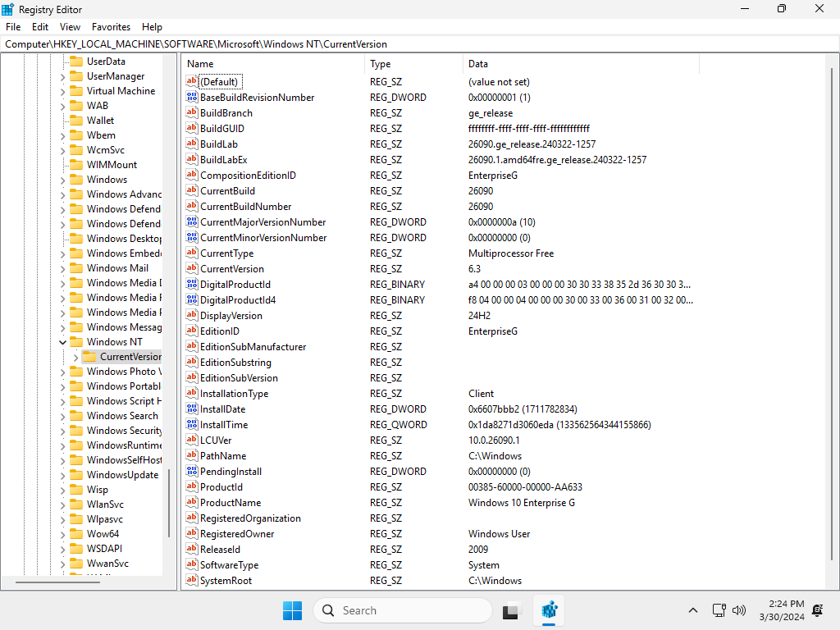
Task: Select the Windows Mail key
Action: pyautogui.click(x=117, y=268)
